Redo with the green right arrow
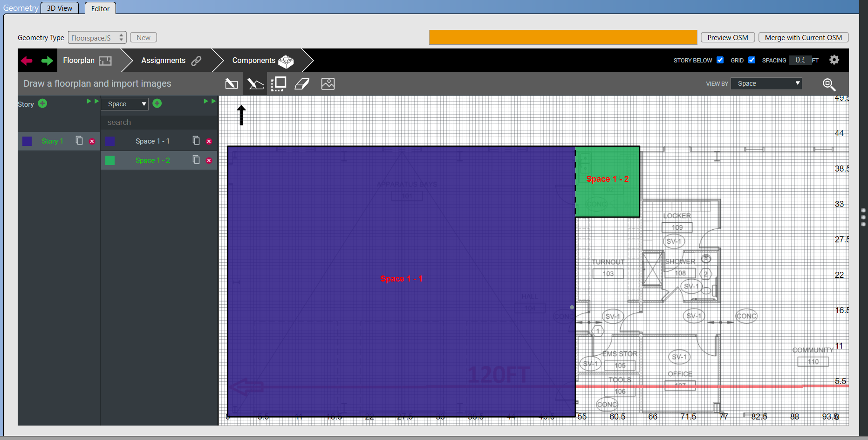The width and height of the screenshot is (868, 440). (x=47, y=61)
